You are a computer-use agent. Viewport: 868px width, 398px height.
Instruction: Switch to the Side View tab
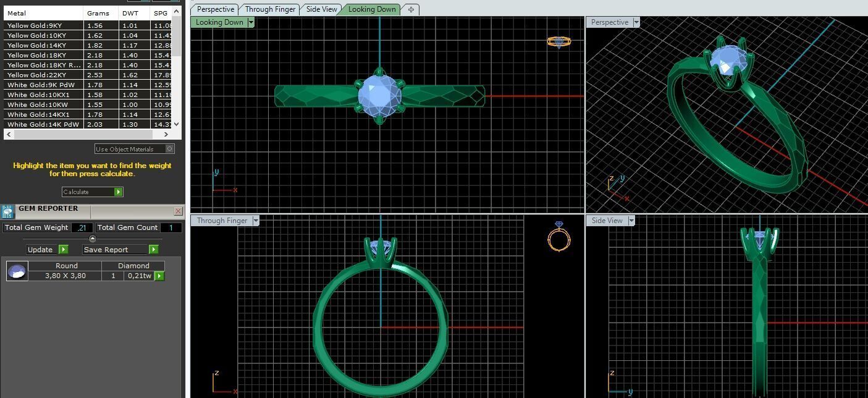tap(322, 9)
